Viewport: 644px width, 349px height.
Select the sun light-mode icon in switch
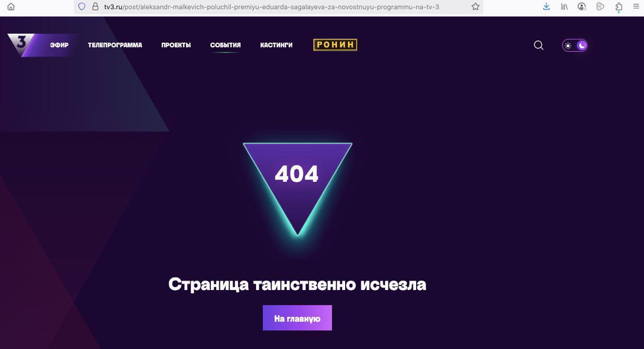[x=568, y=45]
